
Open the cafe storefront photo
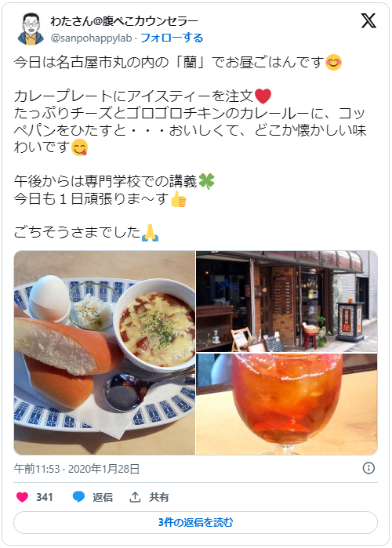pyautogui.click(x=286, y=301)
